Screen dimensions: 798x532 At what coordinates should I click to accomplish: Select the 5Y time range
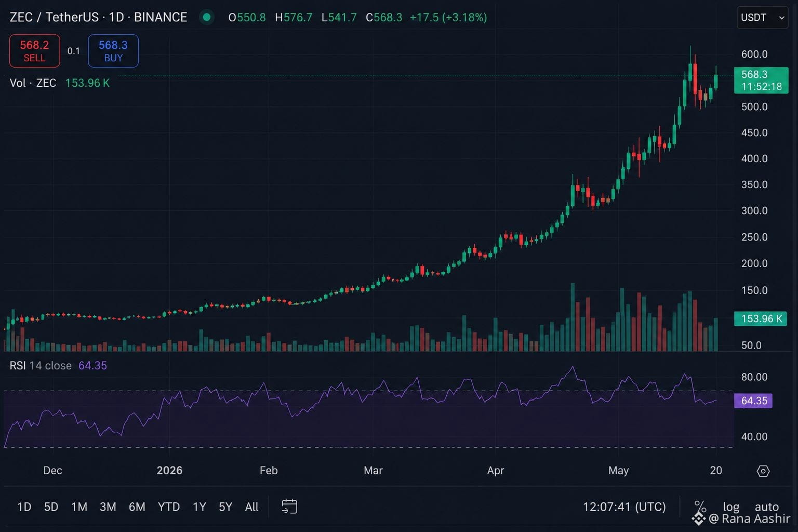[225, 507]
